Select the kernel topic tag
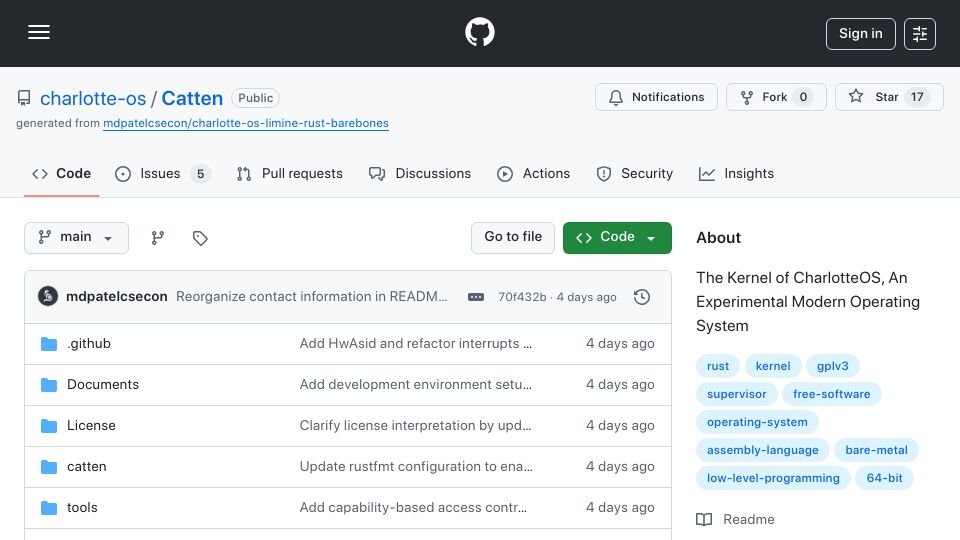960x540 pixels. coord(773,366)
